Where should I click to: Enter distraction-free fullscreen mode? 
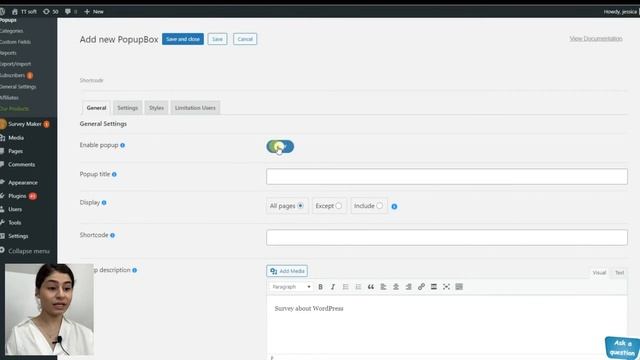(x=447, y=287)
